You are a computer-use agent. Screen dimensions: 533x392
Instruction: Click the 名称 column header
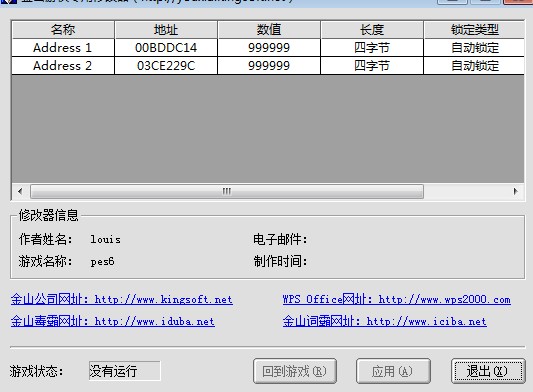pyautogui.click(x=63, y=30)
